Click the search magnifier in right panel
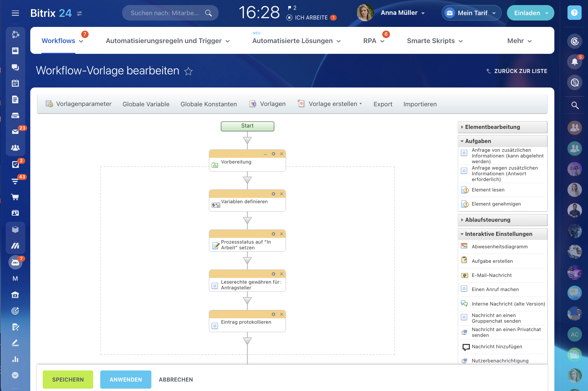Screen dimensions: 588x391 pyautogui.click(x=575, y=105)
